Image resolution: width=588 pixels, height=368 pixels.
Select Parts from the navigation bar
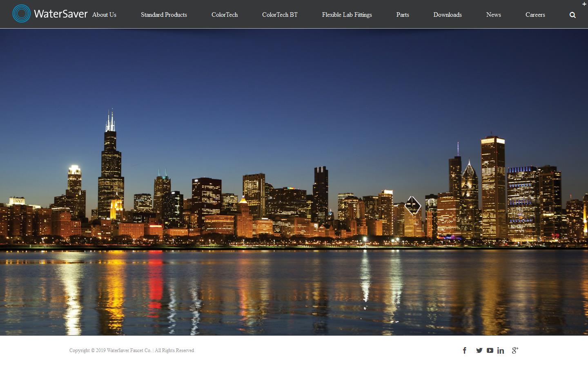click(403, 15)
